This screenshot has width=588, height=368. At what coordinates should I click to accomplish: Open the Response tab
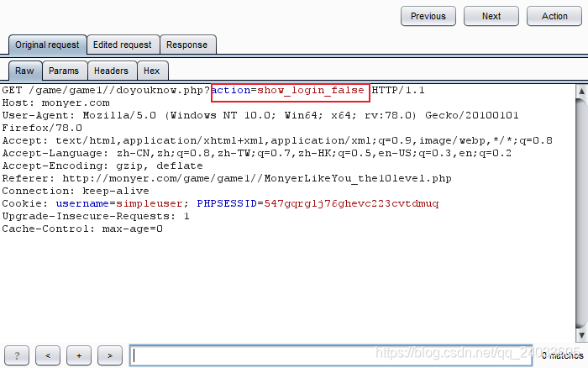click(x=186, y=45)
